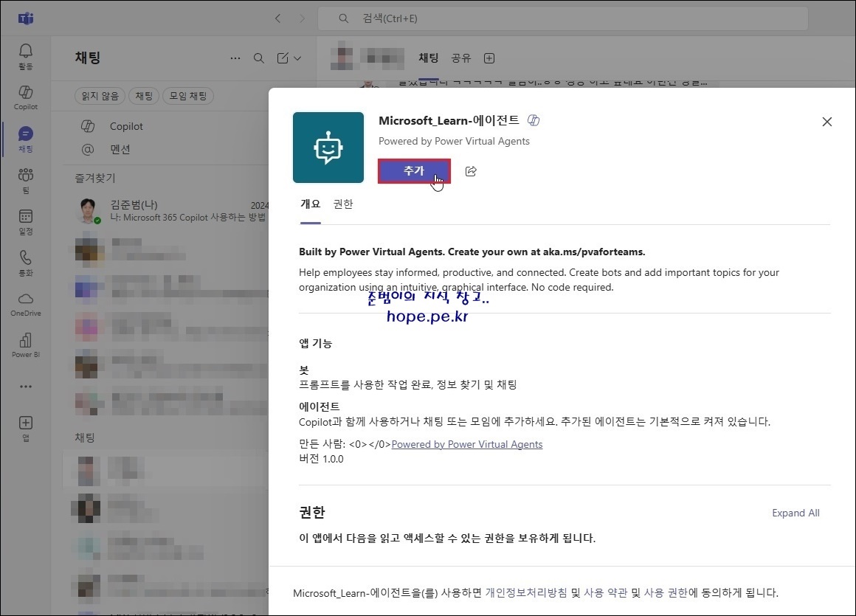Add a tab with plus icon
The image size is (856, 616).
[x=489, y=58]
